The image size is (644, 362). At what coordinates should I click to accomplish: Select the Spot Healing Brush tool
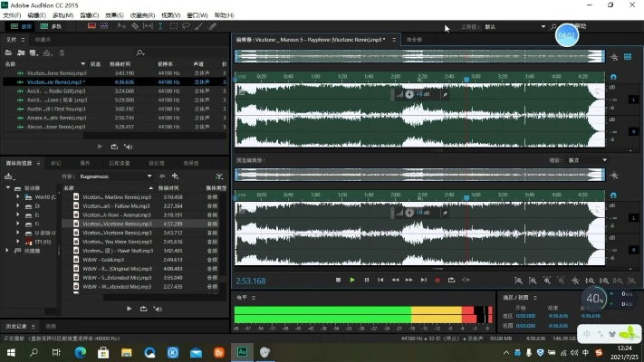[212, 26]
